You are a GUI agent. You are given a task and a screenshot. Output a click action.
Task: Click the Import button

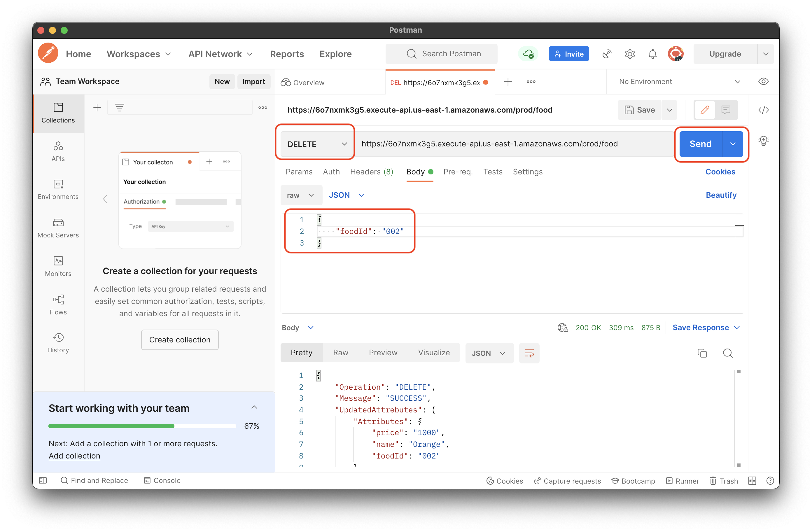click(x=253, y=82)
